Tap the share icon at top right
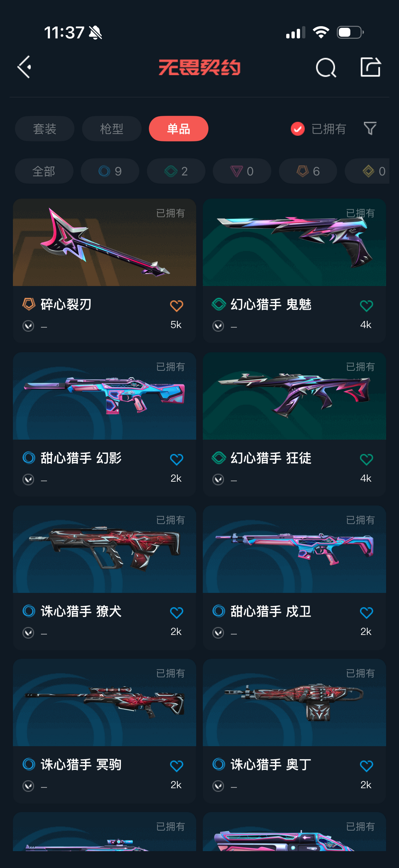The image size is (399, 868). 371,67
